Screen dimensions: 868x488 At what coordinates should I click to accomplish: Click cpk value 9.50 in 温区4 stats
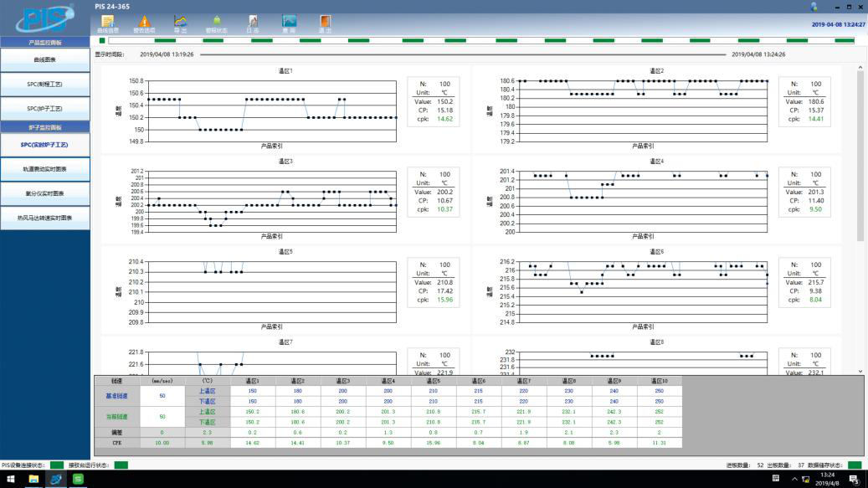815,209
